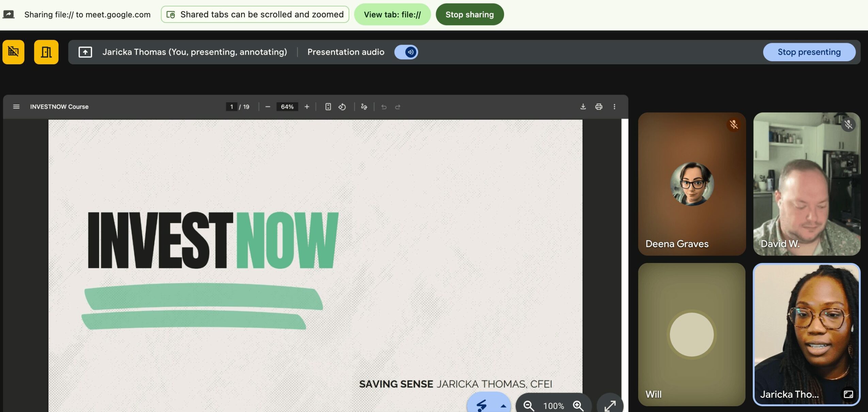Image resolution: width=868 pixels, height=412 pixels.
Task: Open the PDF three-dot more actions menu
Action: tap(614, 107)
